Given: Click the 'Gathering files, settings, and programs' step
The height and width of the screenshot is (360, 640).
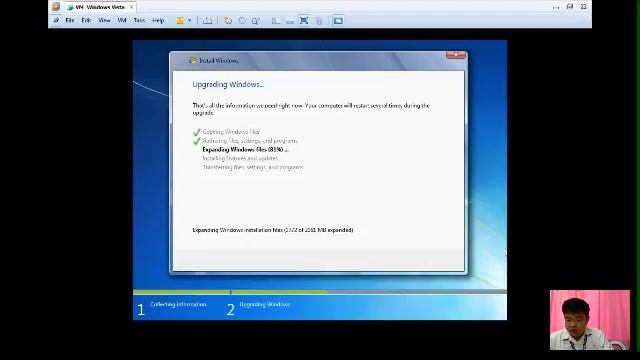Looking at the screenshot, I should pyautogui.click(x=250, y=141).
